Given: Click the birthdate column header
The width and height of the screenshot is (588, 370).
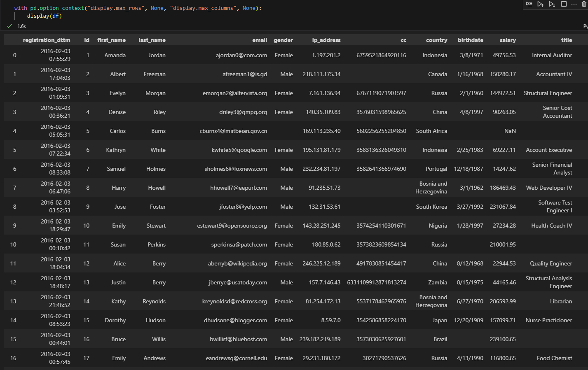Looking at the screenshot, I should (471, 40).
